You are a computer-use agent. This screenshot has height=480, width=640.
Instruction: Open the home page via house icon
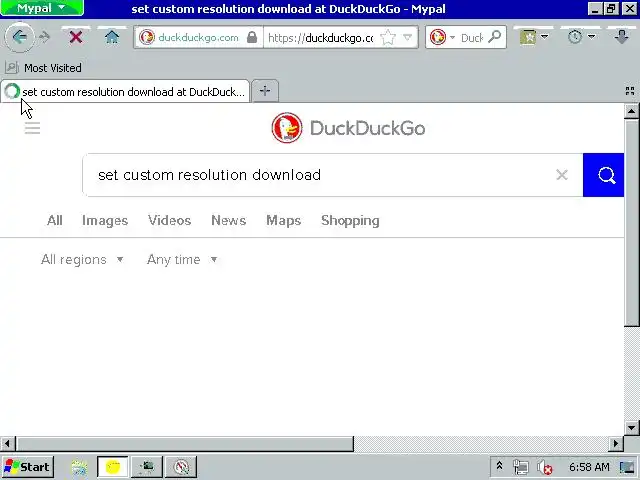click(x=111, y=38)
